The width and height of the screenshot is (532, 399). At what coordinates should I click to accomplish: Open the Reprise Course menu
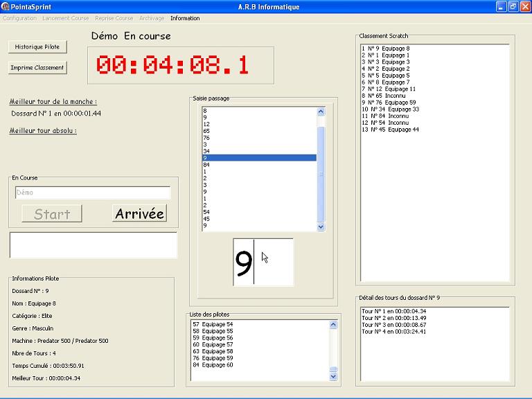pyautogui.click(x=114, y=18)
